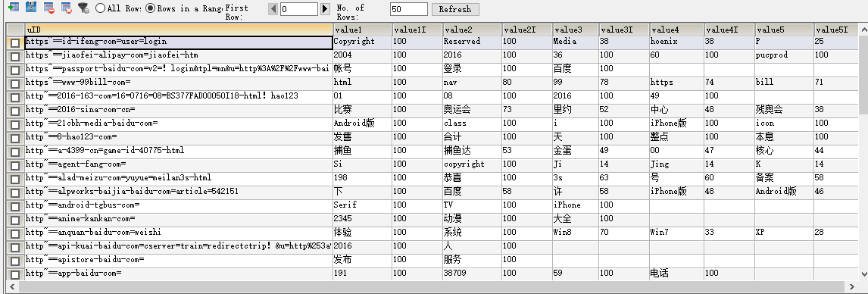This screenshot has height=294, width=868.
Task: Select the All Rows radio button
Action: (100, 8)
